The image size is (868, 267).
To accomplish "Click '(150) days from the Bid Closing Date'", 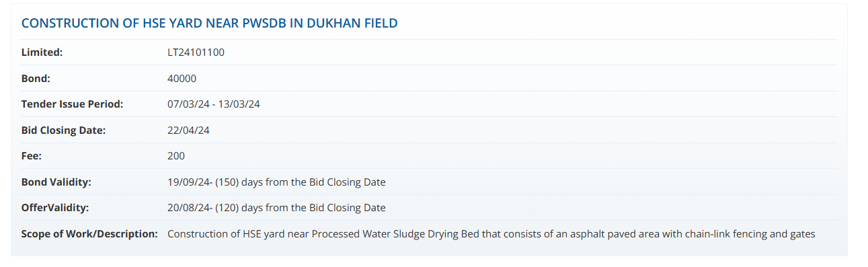I will pyautogui.click(x=301, y=182).
